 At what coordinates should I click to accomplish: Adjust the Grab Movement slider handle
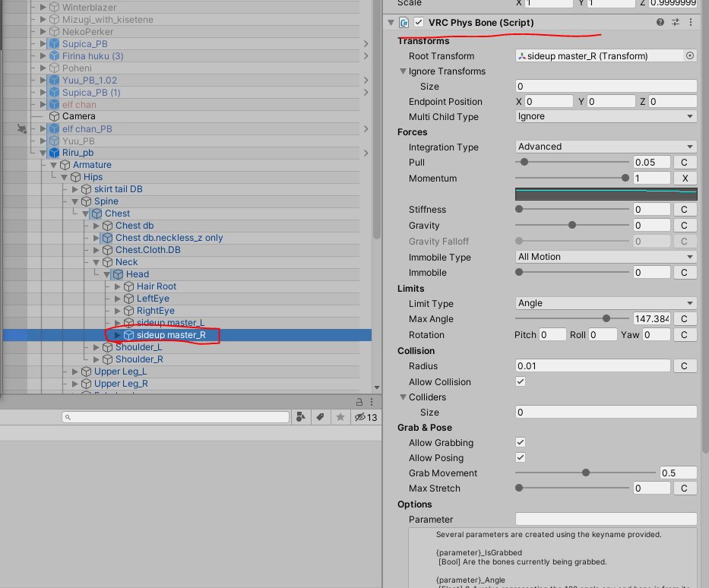(x=586, y=473)
